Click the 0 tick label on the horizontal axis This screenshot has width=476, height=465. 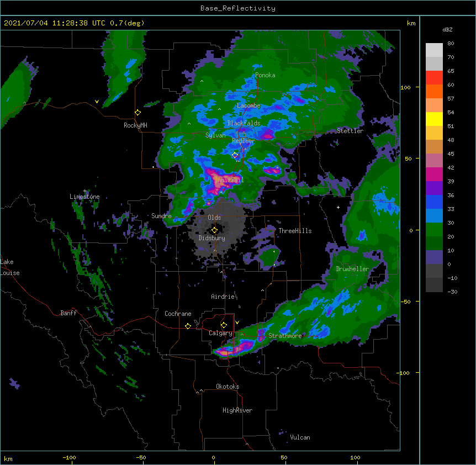tap(213, 458)
